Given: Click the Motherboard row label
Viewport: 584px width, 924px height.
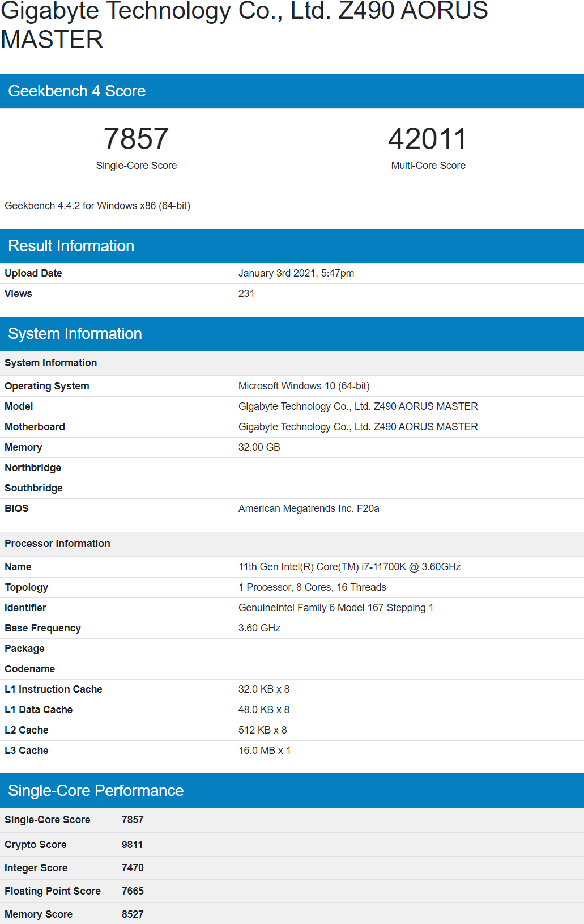Looking at the screenshot, I should [x=35, y=427].
